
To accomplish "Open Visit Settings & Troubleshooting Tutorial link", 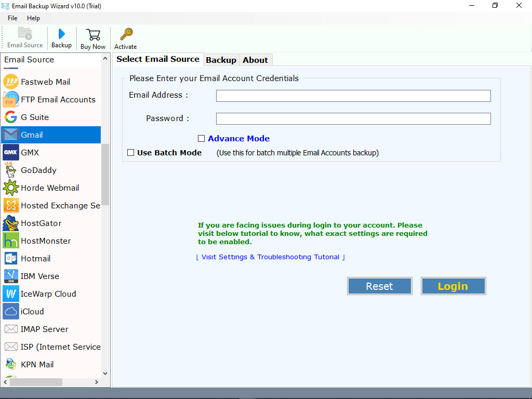I will coord(270,257).
